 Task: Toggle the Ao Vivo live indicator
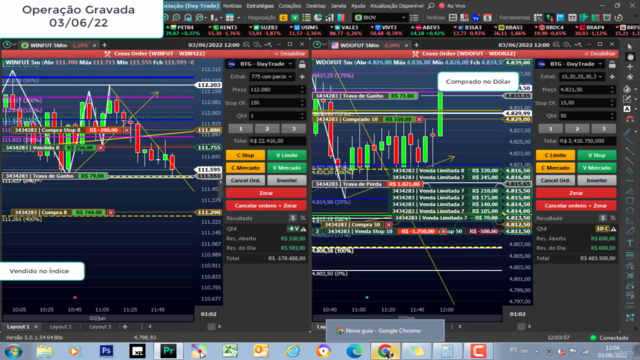(x=452, y=6)
